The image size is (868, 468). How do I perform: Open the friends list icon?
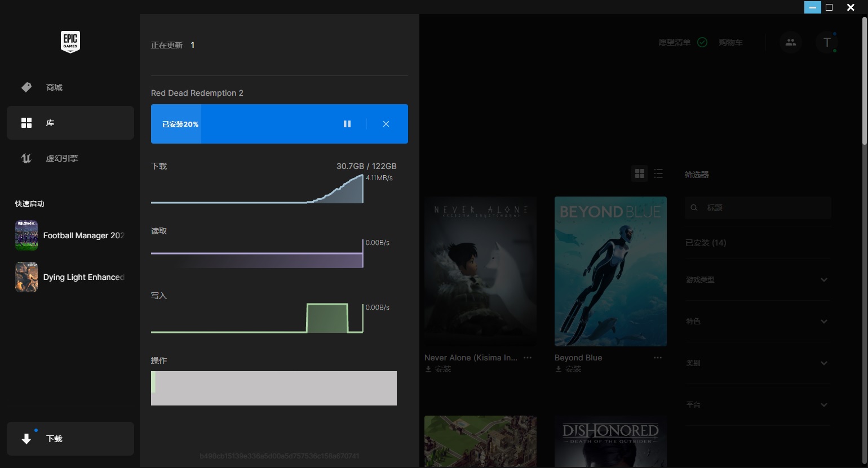[x=791, y=42]
